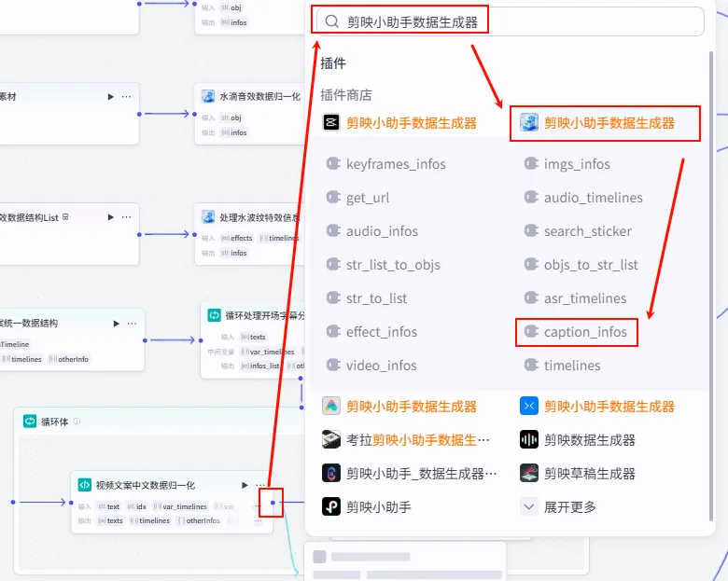Click the 处理水波纹特效信息 node icon

[208, 216]
